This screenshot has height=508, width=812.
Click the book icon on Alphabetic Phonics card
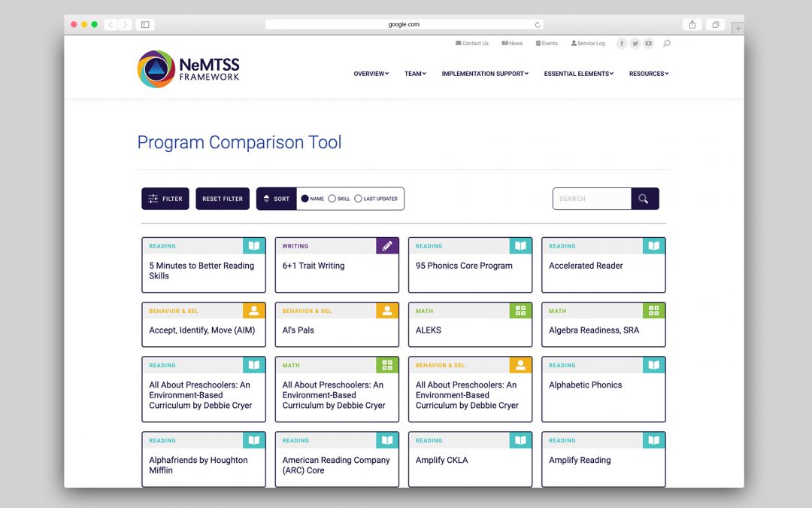tap(653, 365)
